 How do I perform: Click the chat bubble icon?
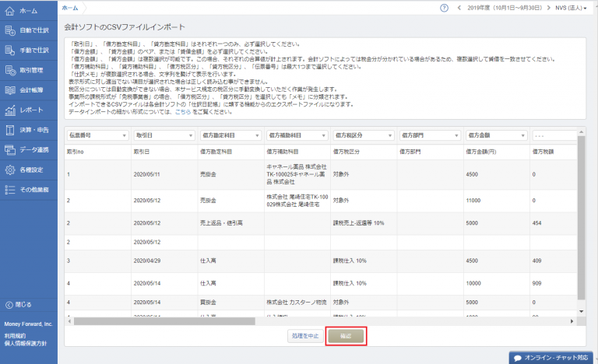coord(518,358)
